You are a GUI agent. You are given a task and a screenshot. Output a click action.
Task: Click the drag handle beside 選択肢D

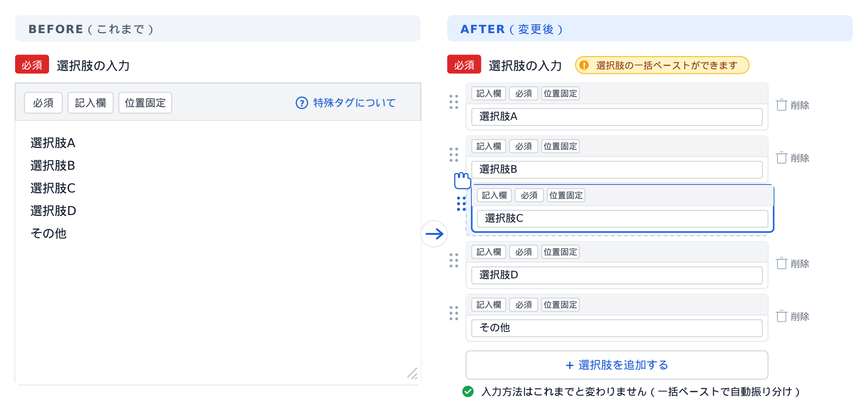[x=454, y=260]
